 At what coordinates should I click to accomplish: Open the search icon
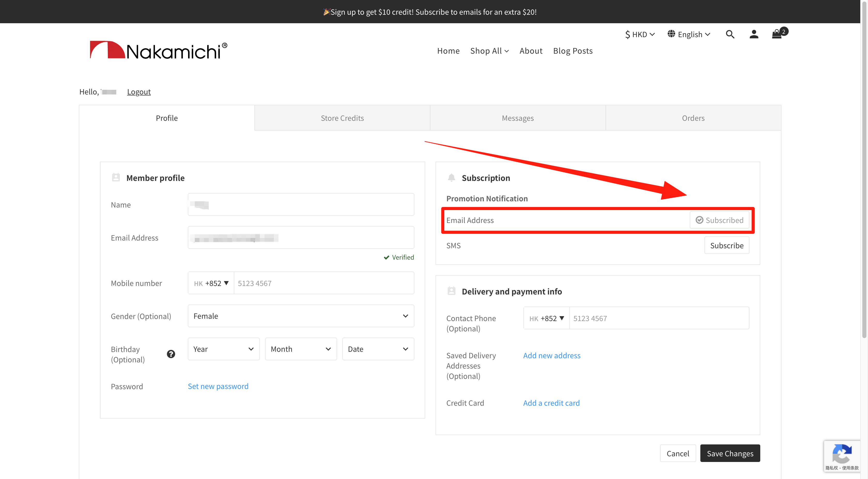(x=730, y=34)
